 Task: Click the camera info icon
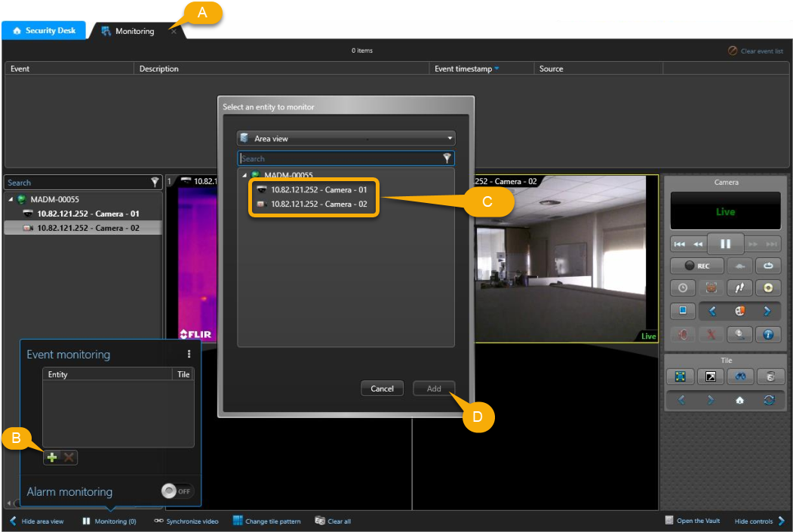click(x=768, y=334)
